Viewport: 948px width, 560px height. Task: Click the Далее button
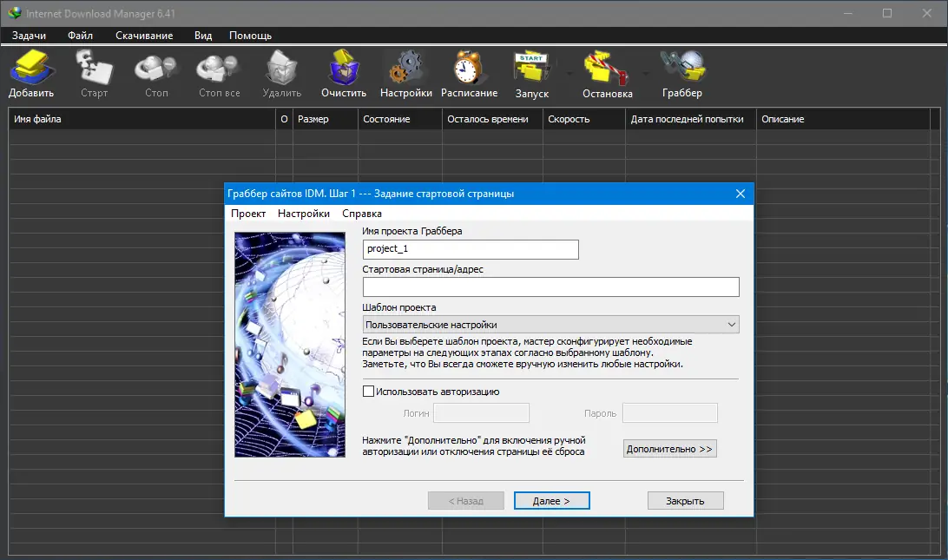click(551, 500)
